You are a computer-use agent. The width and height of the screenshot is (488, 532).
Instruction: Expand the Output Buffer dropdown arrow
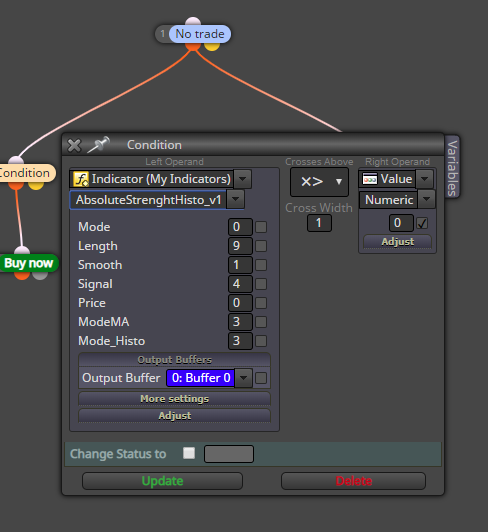pos(243,378)
